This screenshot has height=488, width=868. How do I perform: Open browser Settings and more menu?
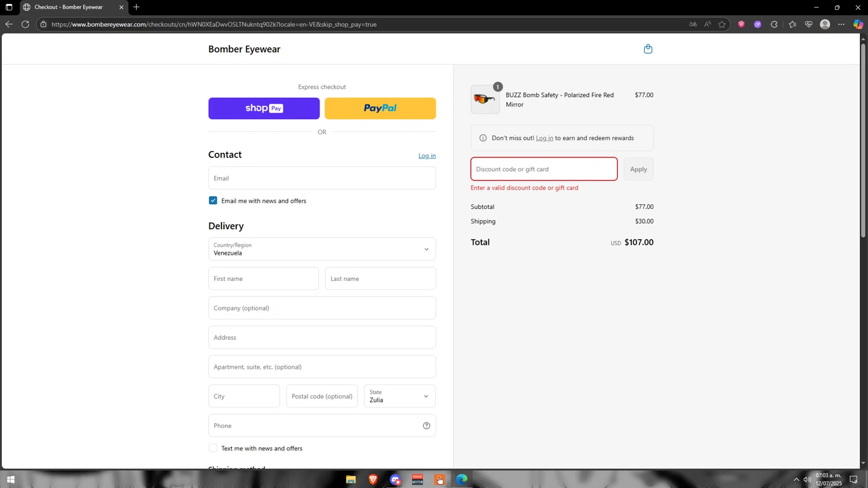pyautogui.click(x=841, y=24)
